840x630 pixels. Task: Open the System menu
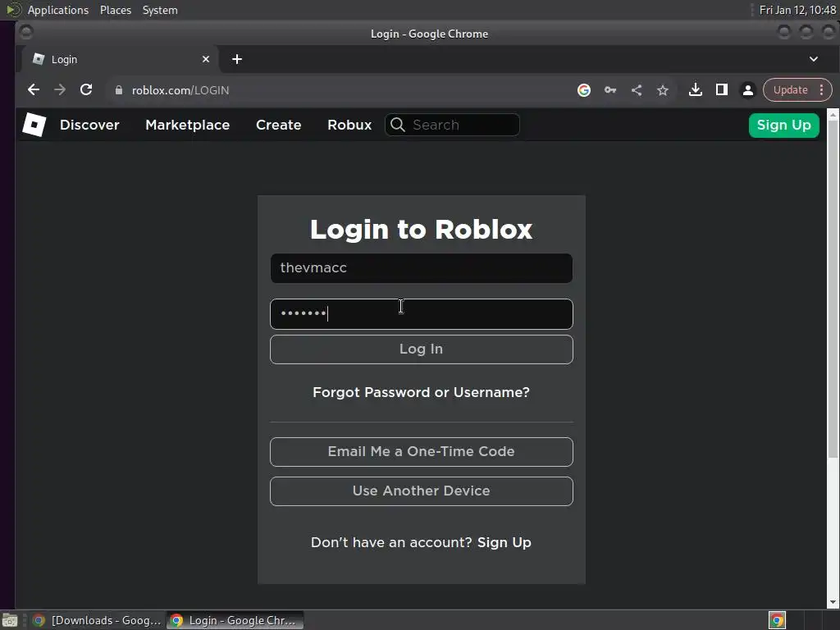pos(160,10)
